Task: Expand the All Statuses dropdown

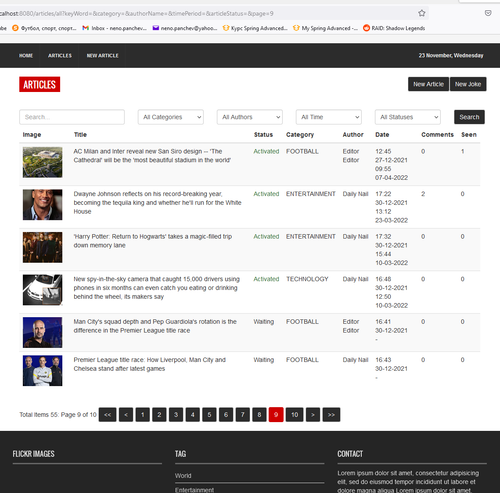Action: click(408, 117)
